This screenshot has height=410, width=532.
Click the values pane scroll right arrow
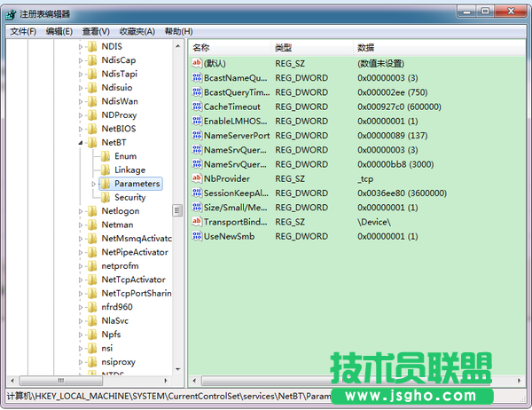pyautogui.click(x=519, y=381)
